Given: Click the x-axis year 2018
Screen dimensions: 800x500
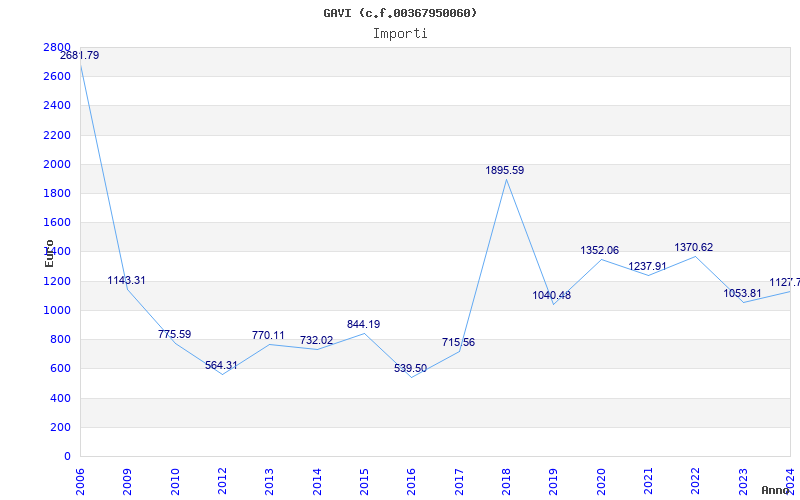Looking at the screenshot, I should [506, 482].
